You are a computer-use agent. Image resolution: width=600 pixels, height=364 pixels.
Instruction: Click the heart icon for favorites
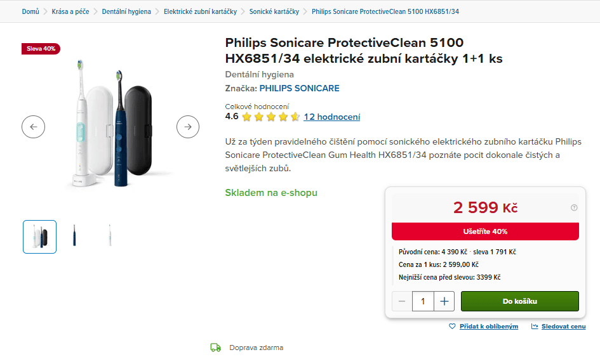pyautogui.click(x=452, y=327)
